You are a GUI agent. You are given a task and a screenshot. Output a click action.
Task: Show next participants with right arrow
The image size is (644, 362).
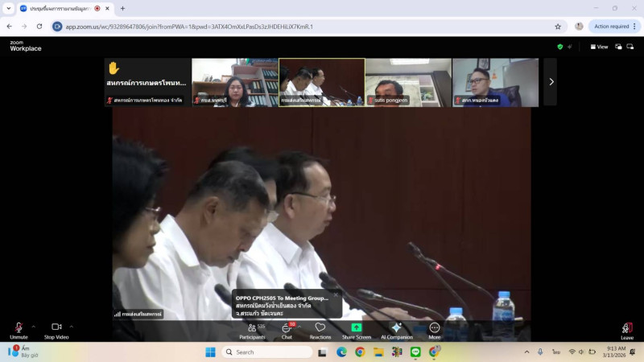(x=551, y=81)
